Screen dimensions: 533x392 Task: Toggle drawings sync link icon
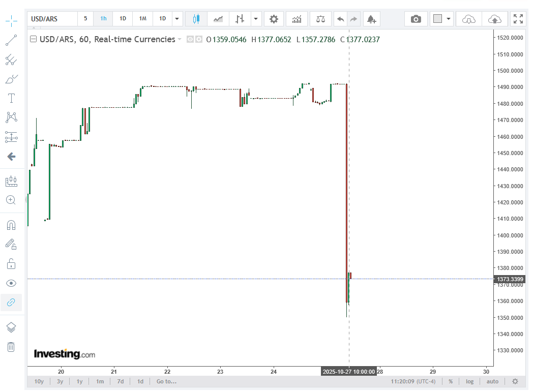(x=11, y=303)
